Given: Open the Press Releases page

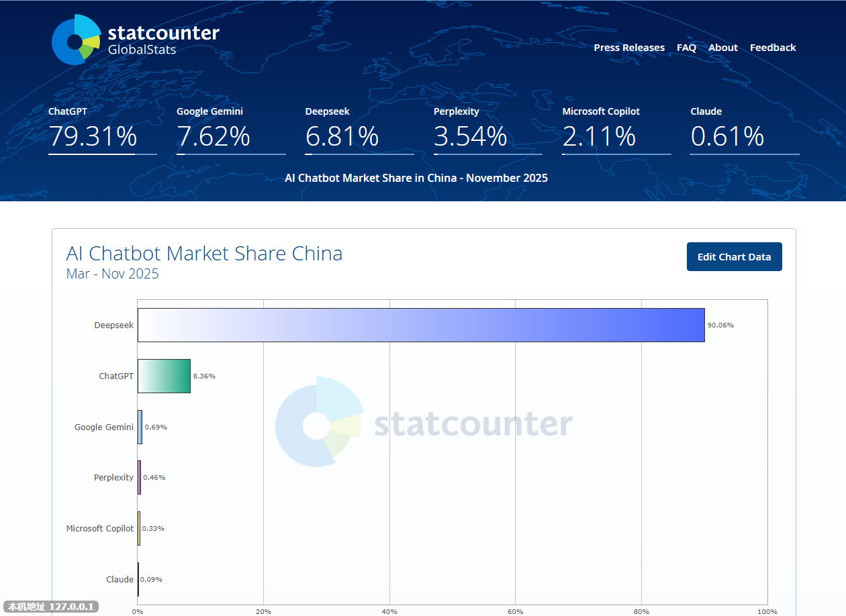Looking at the screenshot, I should [629, 48].
